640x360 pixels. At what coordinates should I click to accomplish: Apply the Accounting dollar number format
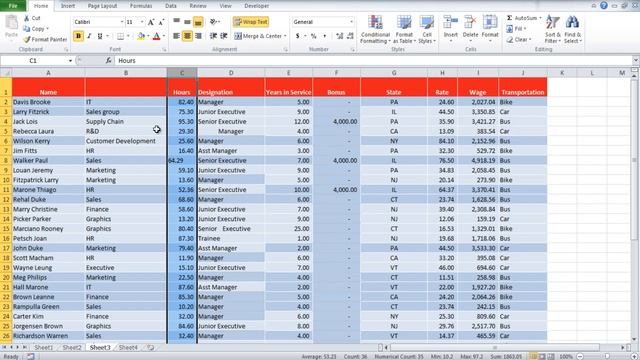[298, 36]
